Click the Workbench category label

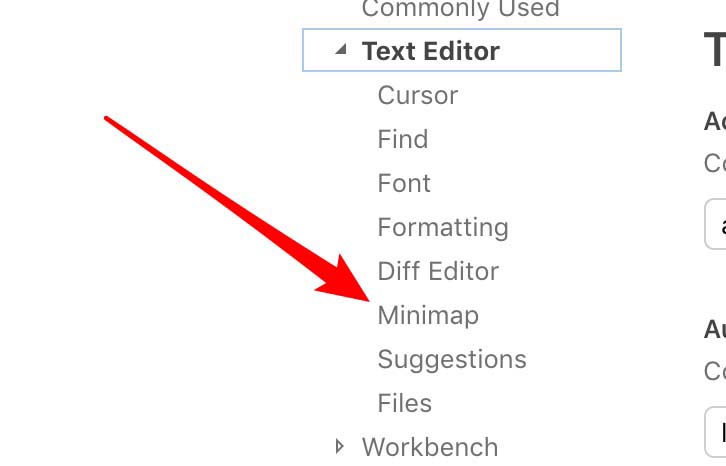pyautogui.click(x=429, y=447)
